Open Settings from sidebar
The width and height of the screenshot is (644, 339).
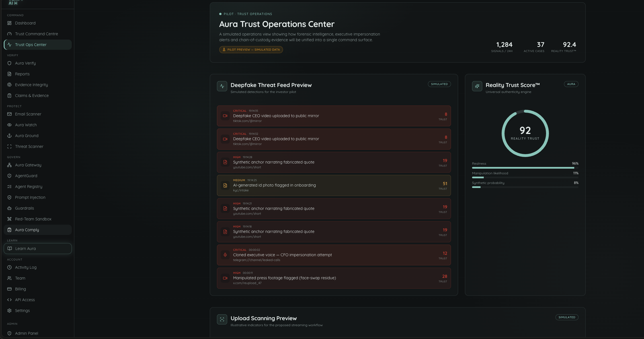tap(38, 311)
